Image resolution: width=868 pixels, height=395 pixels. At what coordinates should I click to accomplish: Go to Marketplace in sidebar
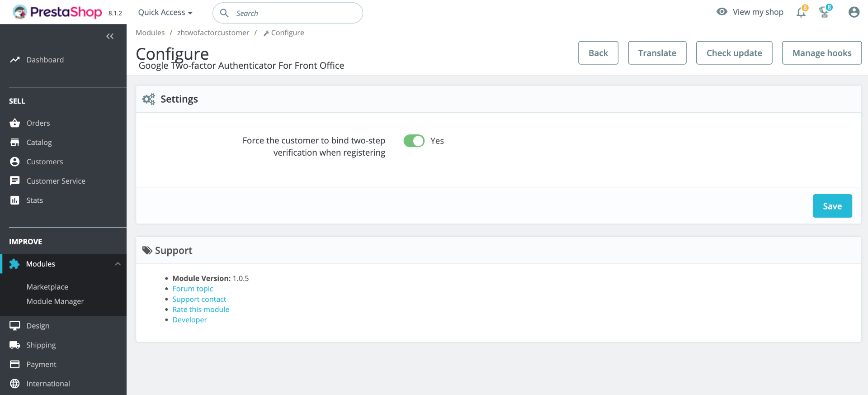coord(47,287)
